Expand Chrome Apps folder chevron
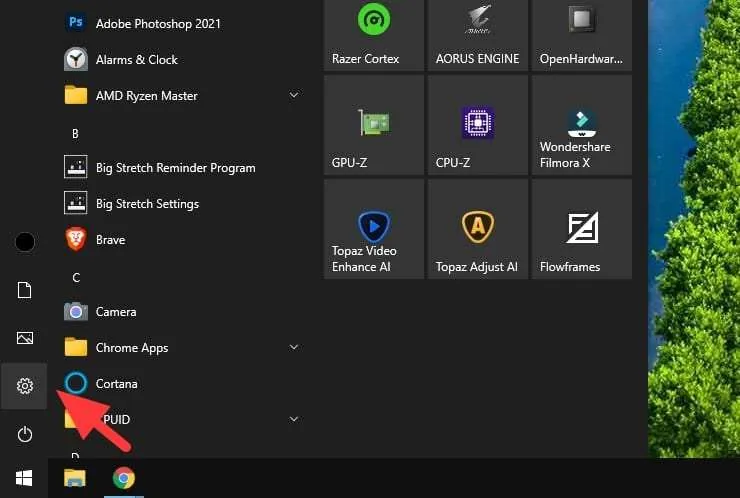 pyautogui.click(x=294, y=347)
